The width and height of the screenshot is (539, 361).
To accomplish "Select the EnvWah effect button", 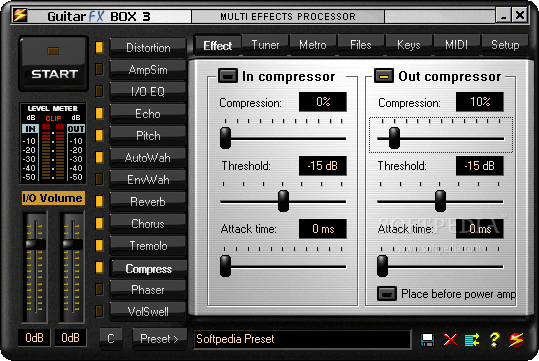I will point(148,179).
